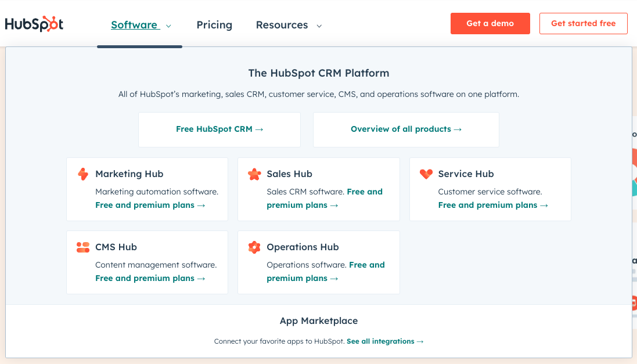Click 'Marketing automation software.' text

coord(157,192)
